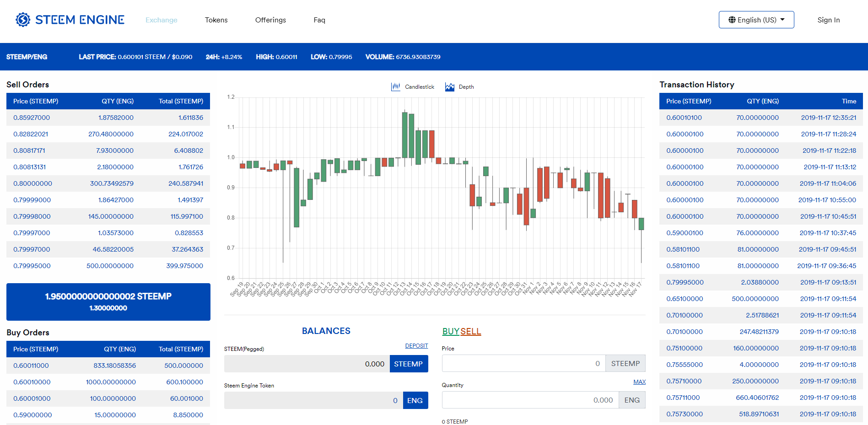The image size is (868, 425).
Task: Click the transaction at 2019-11-17 09:13:51
Action: coord(761,282)
